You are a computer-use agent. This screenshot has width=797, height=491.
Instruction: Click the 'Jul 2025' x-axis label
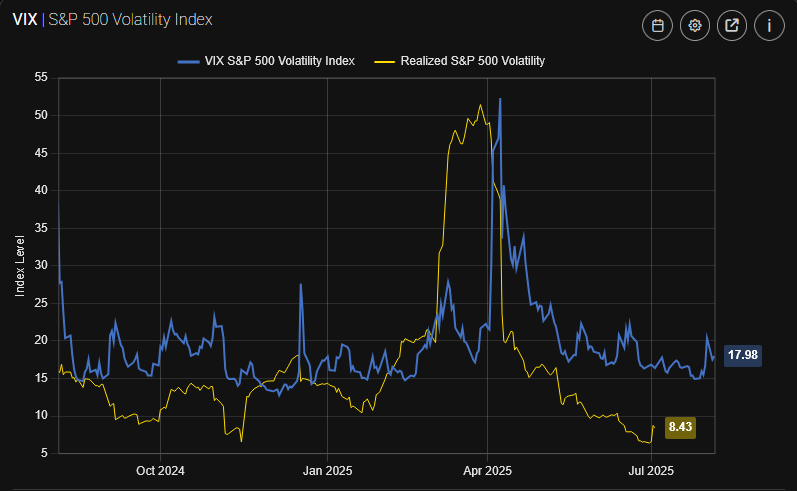651,471
